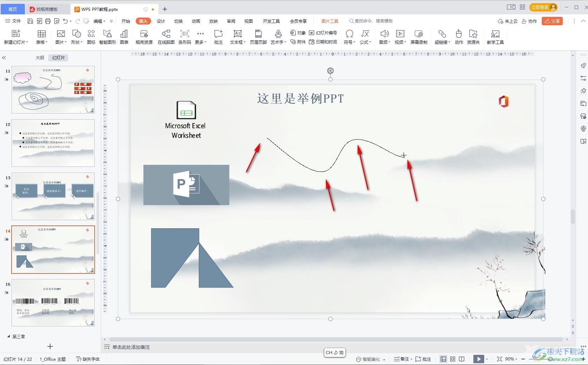Open the 编辑 dropdown
588x365 pixels.
coord(100,21)
